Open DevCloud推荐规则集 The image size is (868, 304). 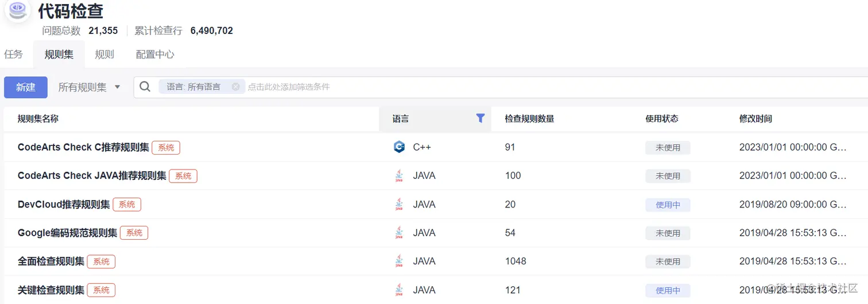[x=64, y=204]
